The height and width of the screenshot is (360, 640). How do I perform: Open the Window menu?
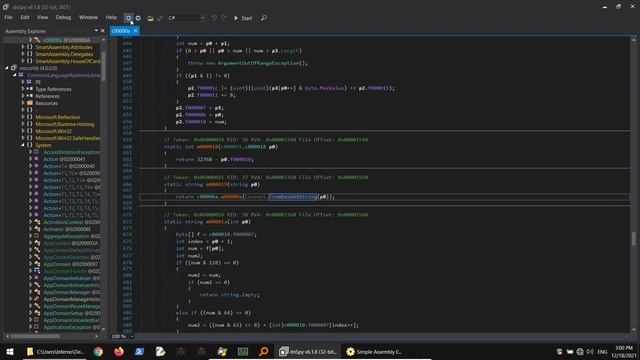88,18
